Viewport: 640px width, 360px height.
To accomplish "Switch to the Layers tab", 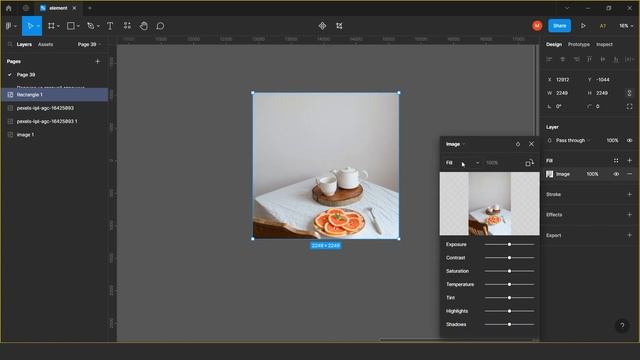I will pos(24,44).
